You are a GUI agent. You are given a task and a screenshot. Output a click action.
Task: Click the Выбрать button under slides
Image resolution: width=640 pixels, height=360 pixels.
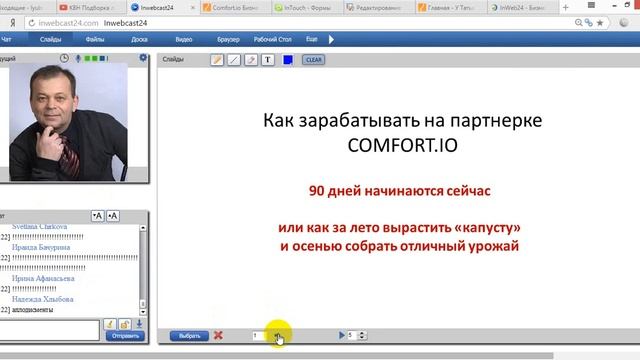(189, 336)
